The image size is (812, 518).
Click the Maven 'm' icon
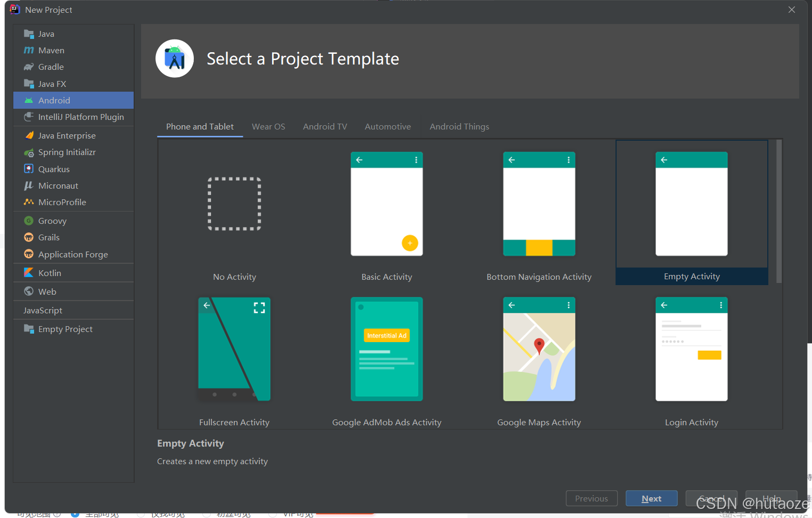(x=29, y=50)
